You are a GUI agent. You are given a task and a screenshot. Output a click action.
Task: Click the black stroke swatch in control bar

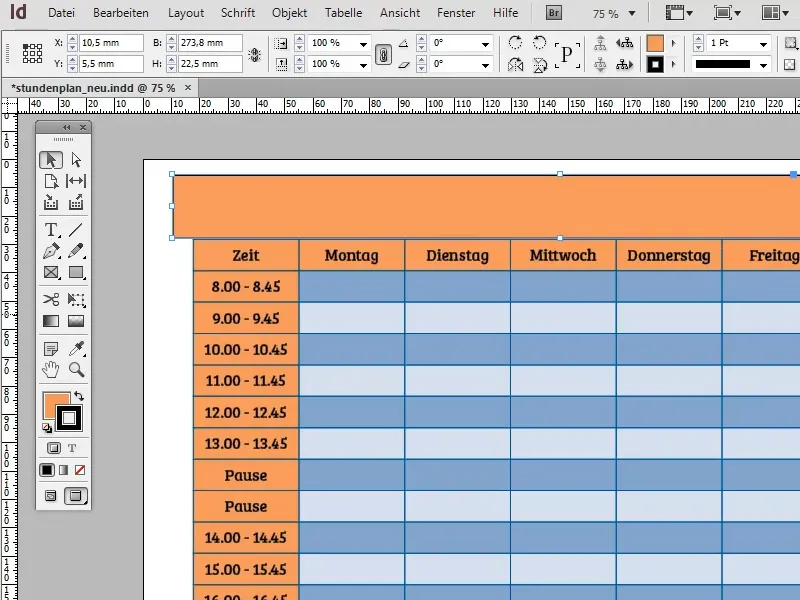655,65
